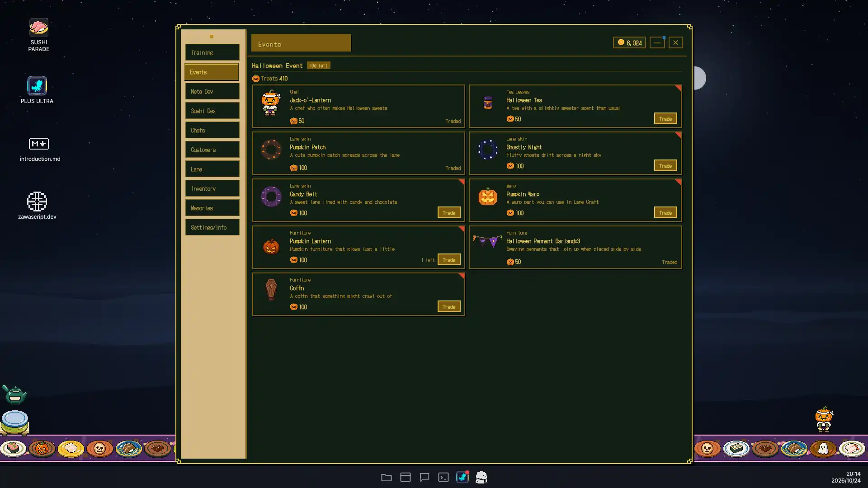Click the coin balance 6,024
Viewport: 868px width, 488px height.
(629, 42)
